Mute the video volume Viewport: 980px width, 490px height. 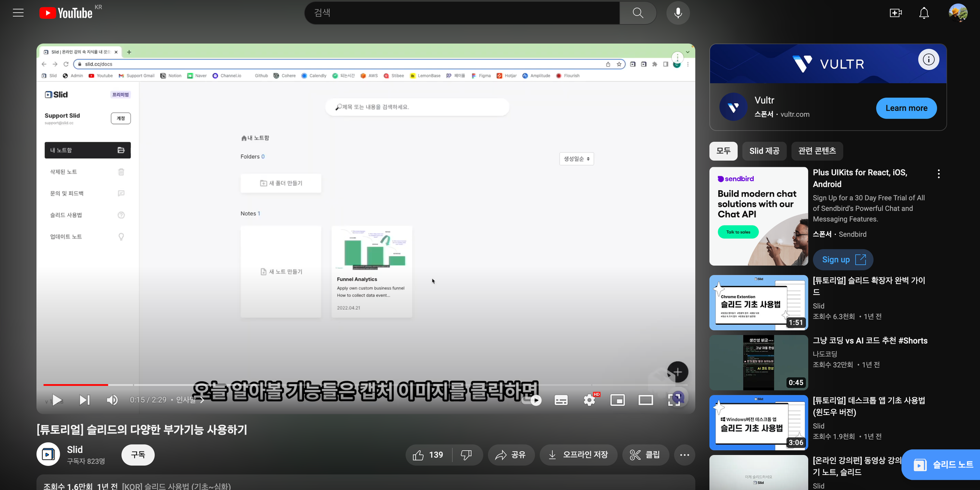112,400
